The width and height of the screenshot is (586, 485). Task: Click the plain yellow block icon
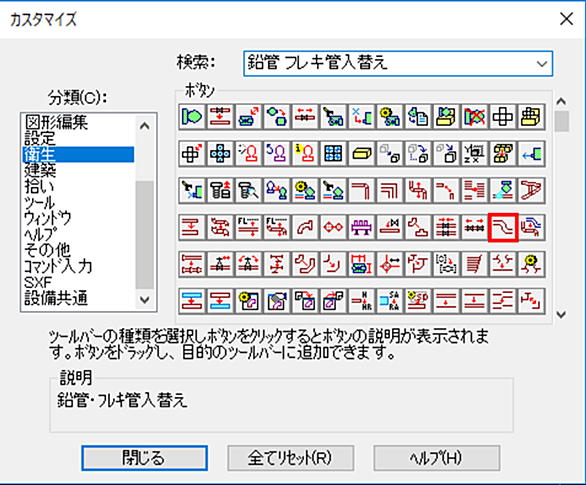tap(361, 154)
